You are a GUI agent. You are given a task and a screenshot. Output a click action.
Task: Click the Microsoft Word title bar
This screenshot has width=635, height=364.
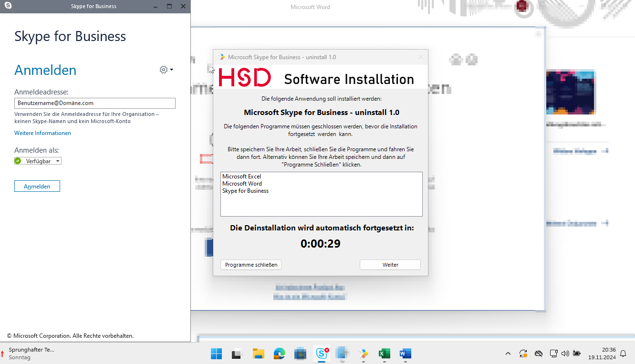[x=310, y=7]
